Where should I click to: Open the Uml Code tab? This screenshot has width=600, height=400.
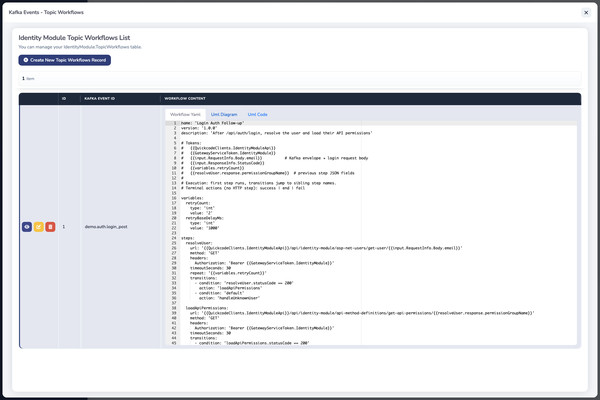(258, 114)
